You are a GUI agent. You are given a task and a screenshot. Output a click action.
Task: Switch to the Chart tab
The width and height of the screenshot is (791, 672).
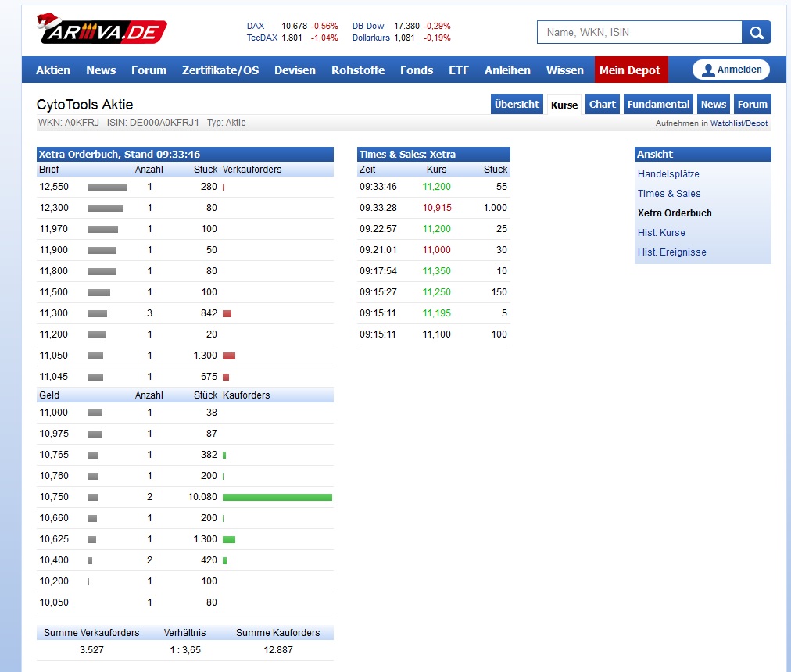click(x=603, y=105)
